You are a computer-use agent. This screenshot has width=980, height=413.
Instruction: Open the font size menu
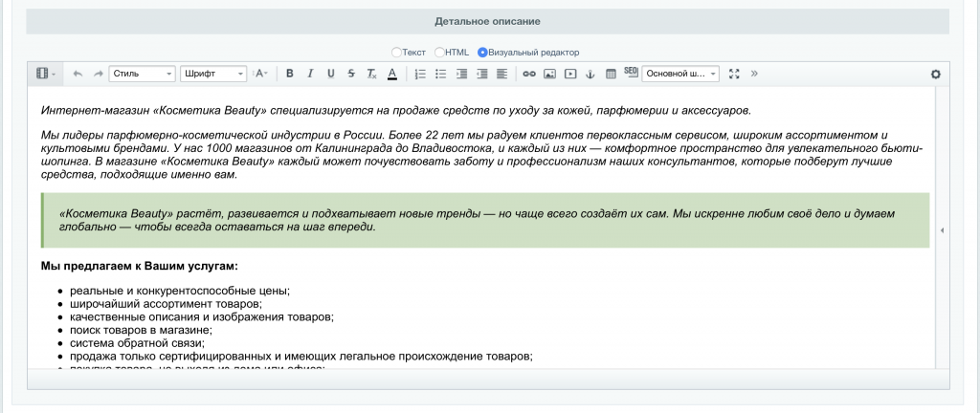pyautogui.click(x=260, y=74)
